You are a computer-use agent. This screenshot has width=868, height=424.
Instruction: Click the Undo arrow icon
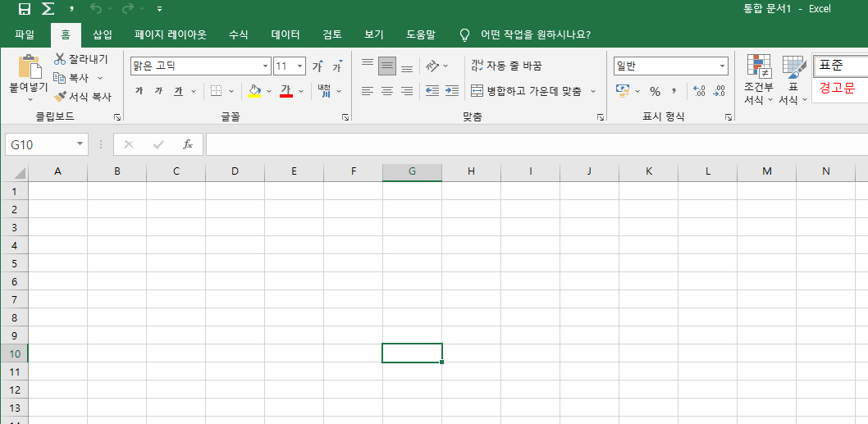(96, 9)
